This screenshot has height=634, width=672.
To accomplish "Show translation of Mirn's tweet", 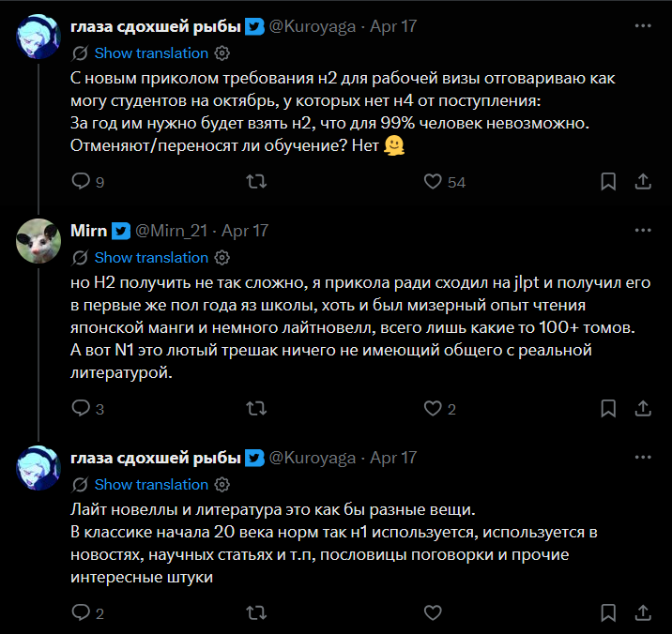I will click(151, 258).
